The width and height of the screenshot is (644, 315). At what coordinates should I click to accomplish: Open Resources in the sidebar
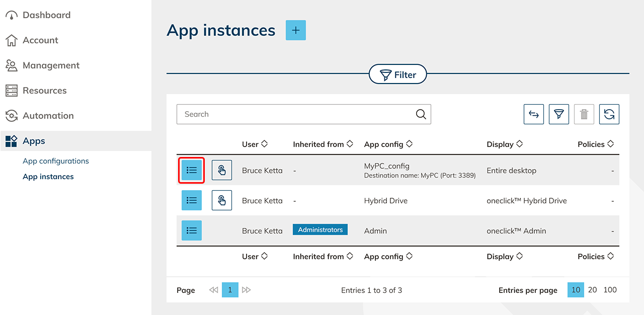[44, 91]
